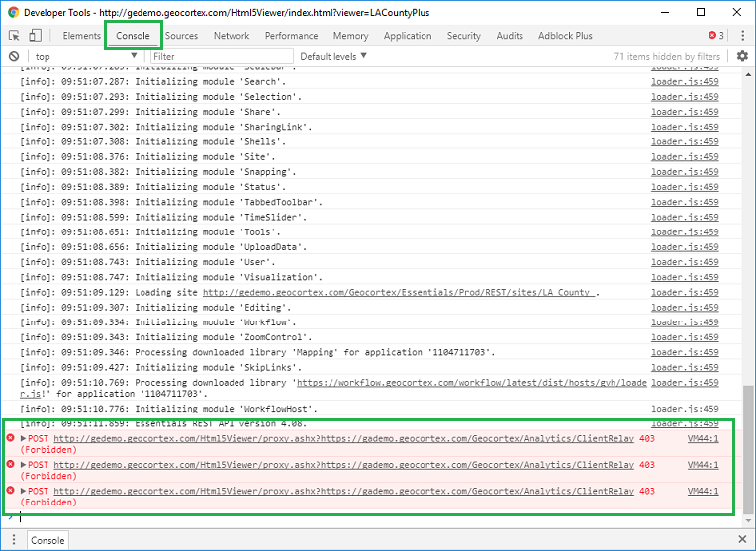Select the Console tab
This screenshot has width=756, height=551.
pyautogui.click(x=133, y=36)
